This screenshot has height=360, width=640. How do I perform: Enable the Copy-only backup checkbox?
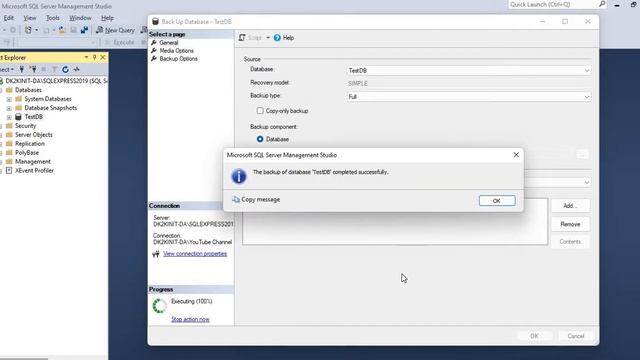260,111
